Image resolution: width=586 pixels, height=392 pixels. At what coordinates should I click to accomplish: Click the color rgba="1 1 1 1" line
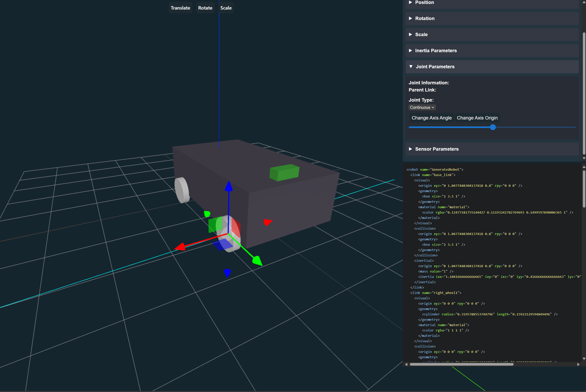pyautogui.click(x=445, y=330)
